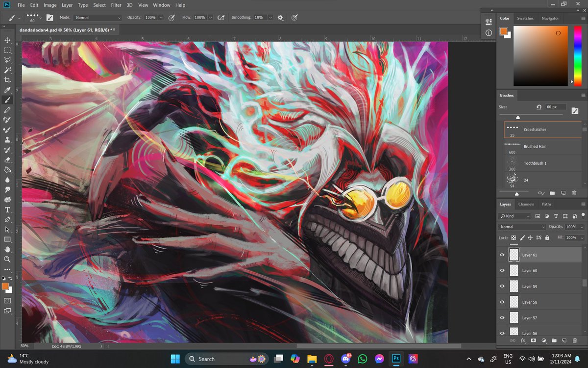Select the Rectangular Marquee tool
The width and height of the screenshot is (588, 368).
[7, 50]
